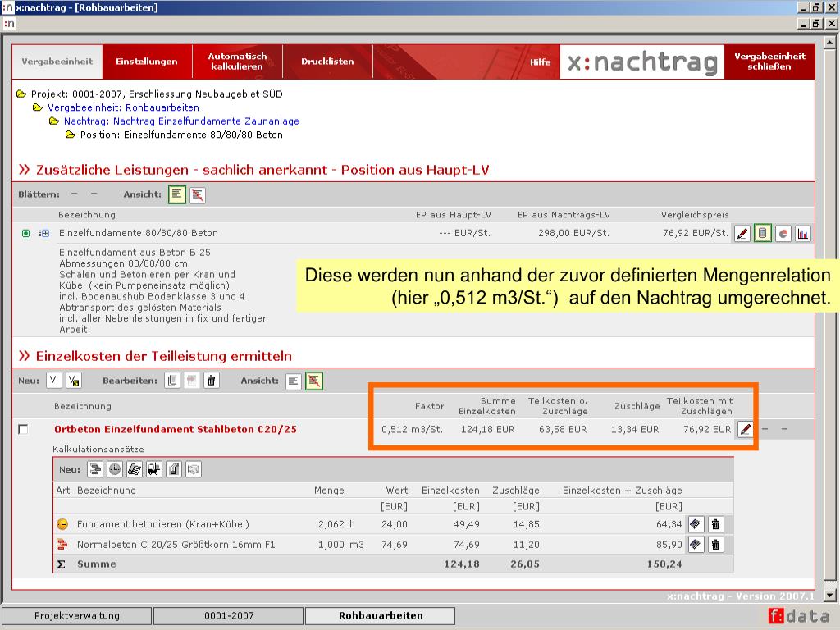Click Vergabeeinheit schließen
Viewport: 840px width, 630px height.
(x=769, y=62)
